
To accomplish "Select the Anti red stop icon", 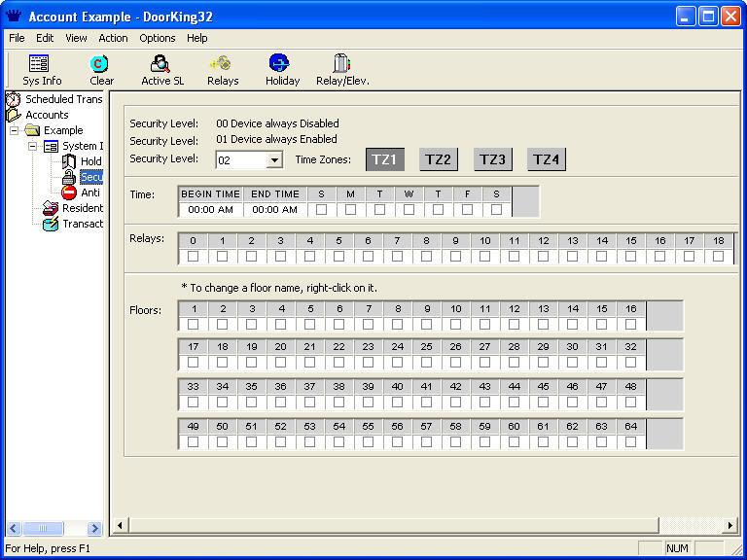I will [69, 192].
